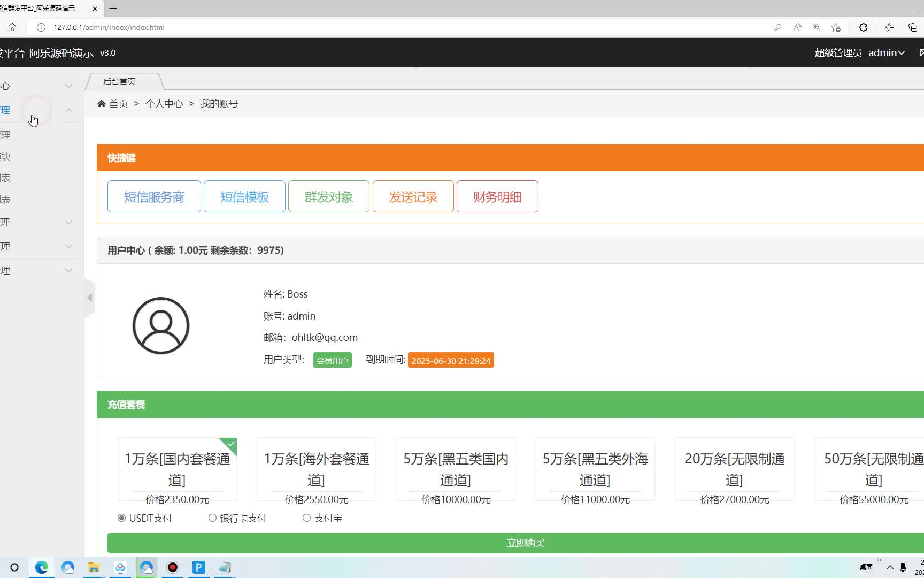924x578 pixels.
Task: Choose the 1万条[海外套餐通道] package
Action: point(317,469)
